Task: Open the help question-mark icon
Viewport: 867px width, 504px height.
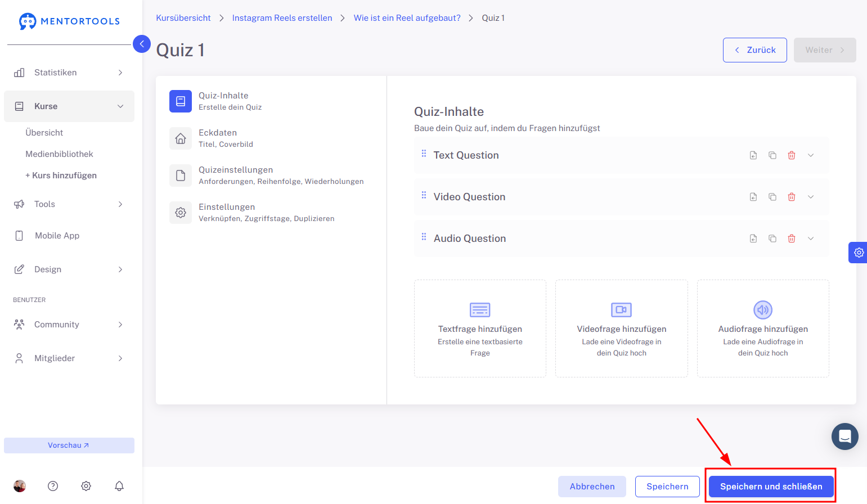Action: pyautogui.click(x=53, y=486)
